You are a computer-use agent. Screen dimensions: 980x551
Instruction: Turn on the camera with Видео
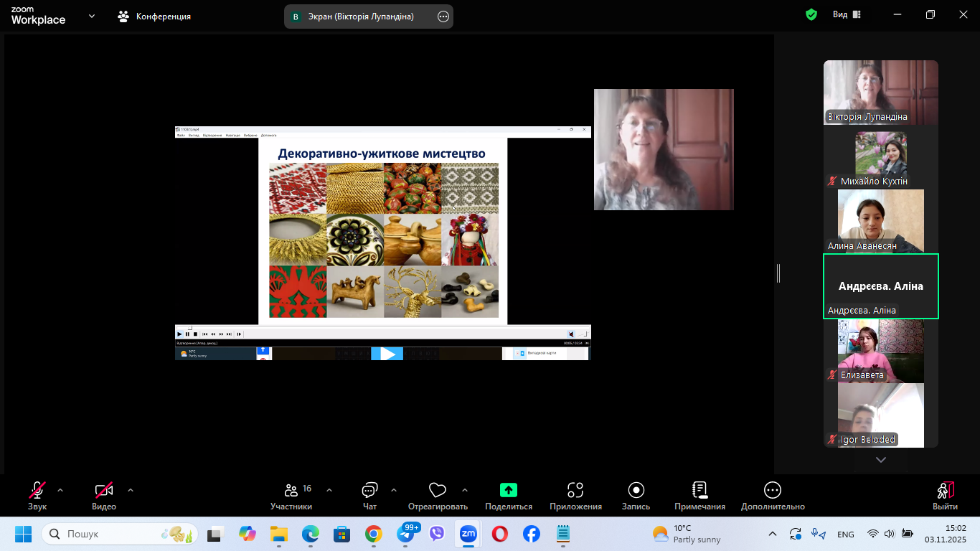pos(104,495)
